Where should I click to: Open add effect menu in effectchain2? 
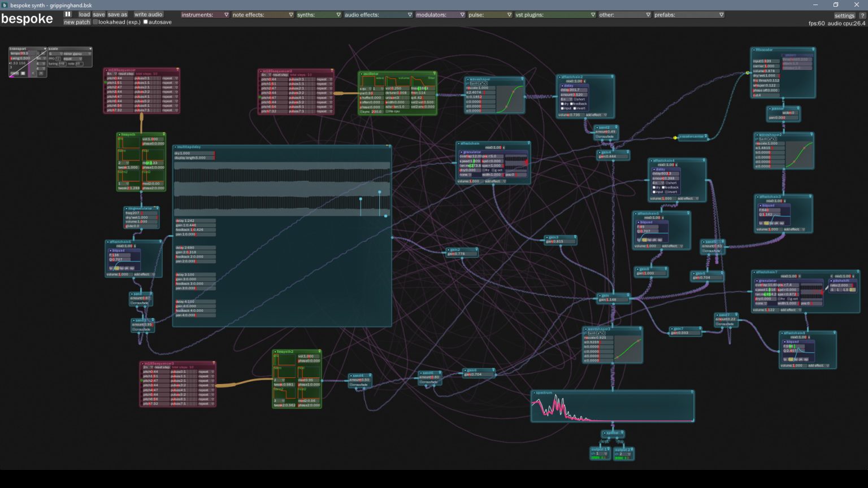click(596, 115)
